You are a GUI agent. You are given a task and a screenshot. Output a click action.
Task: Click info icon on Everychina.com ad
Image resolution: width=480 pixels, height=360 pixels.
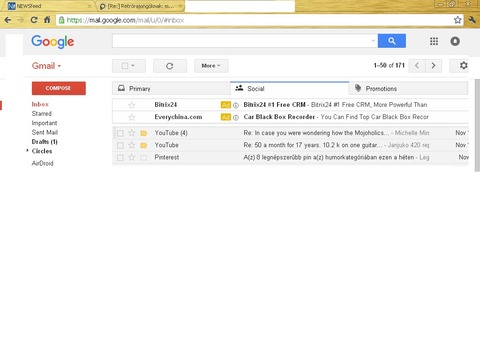point(236,117)
